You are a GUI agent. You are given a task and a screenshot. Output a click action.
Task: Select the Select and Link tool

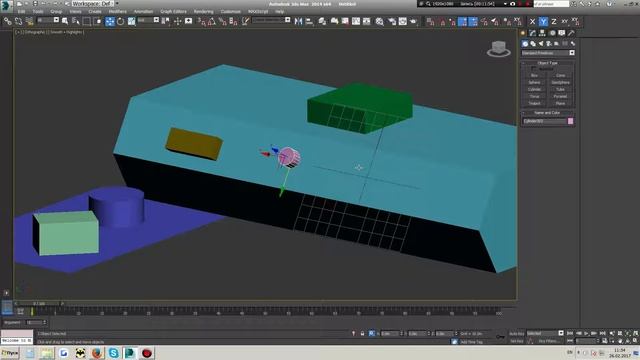tap(8, 21)
